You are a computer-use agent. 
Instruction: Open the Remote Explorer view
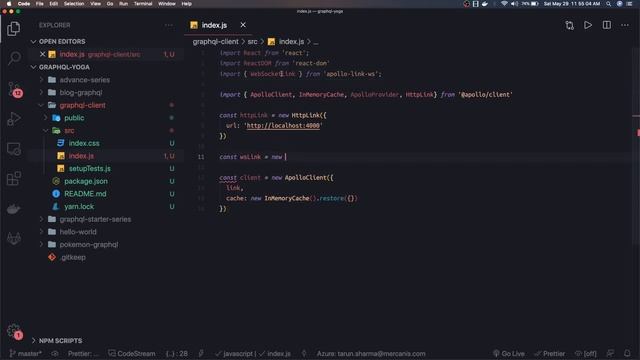point(14,149)
